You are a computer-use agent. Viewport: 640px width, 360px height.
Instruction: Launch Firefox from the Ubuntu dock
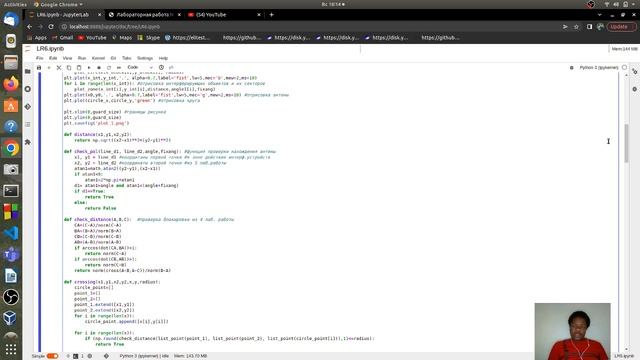(11, 84)
